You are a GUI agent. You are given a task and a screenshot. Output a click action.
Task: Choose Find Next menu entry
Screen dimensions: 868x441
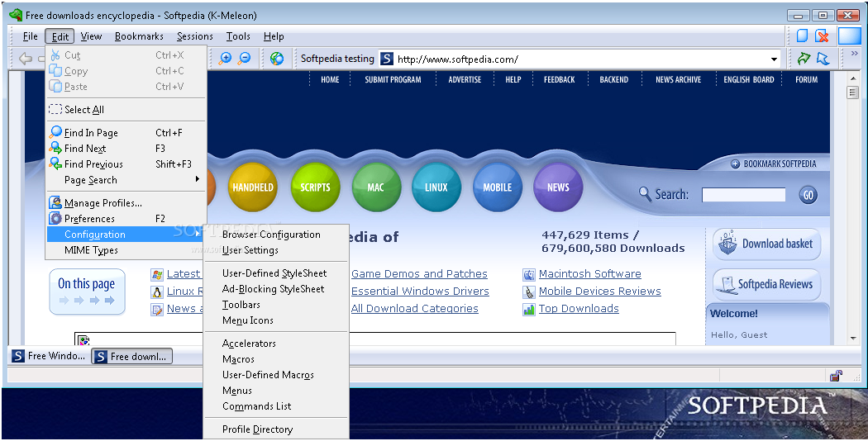pos(126,149)
